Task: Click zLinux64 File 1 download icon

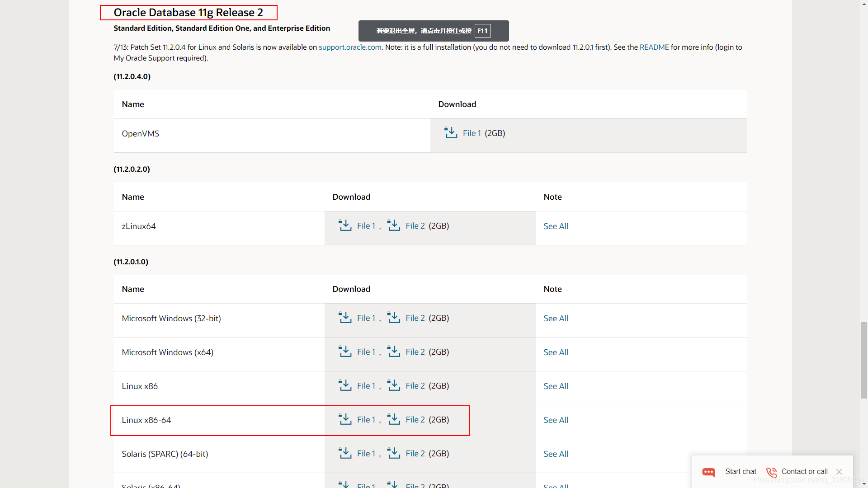Action: click(x=345, y=225)
